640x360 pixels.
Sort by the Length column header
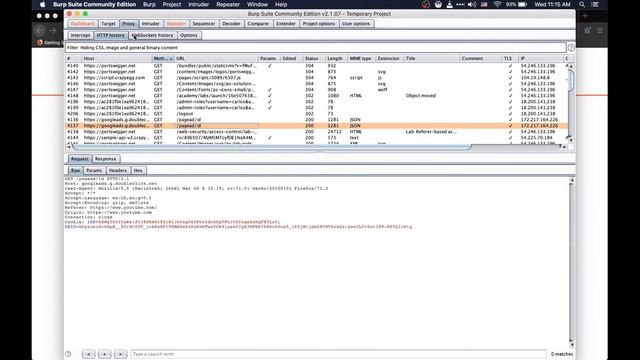(x=336, y=58)
